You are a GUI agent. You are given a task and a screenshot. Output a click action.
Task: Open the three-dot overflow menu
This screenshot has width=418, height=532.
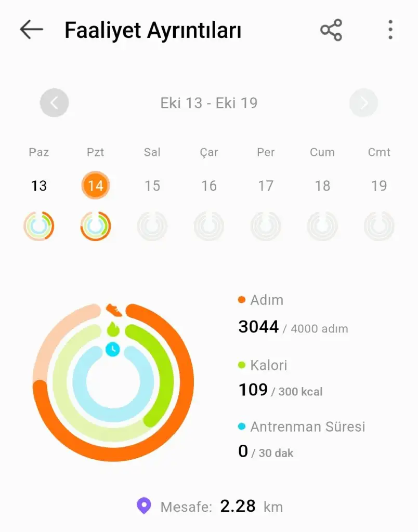pyautogui.click(x=390, y=30)
